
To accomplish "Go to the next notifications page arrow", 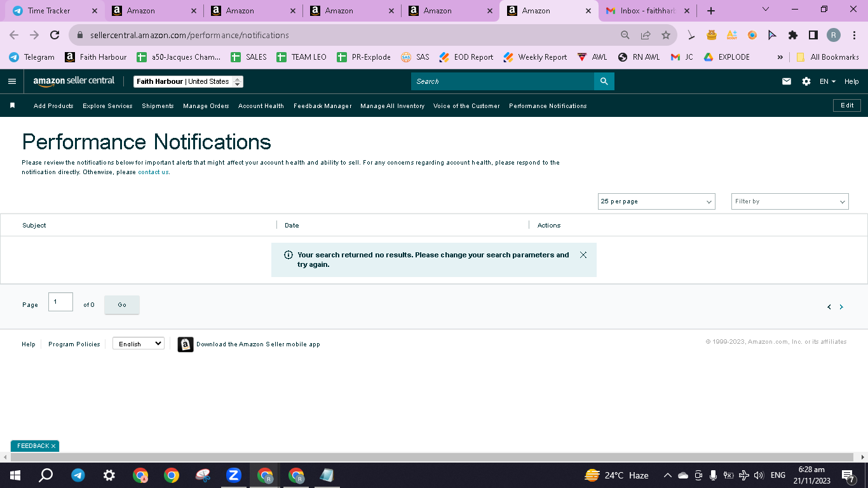I will click(841, 307).
